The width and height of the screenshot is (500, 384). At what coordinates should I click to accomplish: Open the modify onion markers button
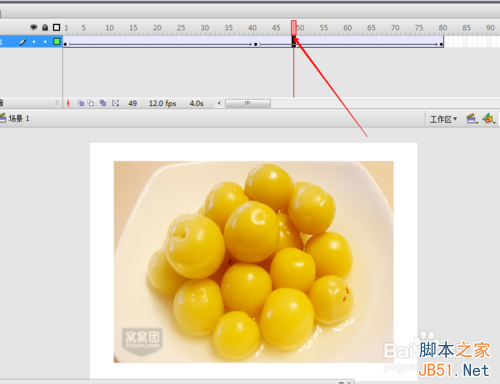point(115,103)
